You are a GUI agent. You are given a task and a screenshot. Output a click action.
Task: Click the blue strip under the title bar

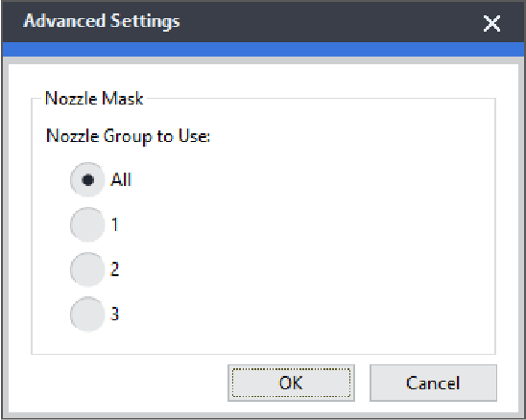[263, 49]
